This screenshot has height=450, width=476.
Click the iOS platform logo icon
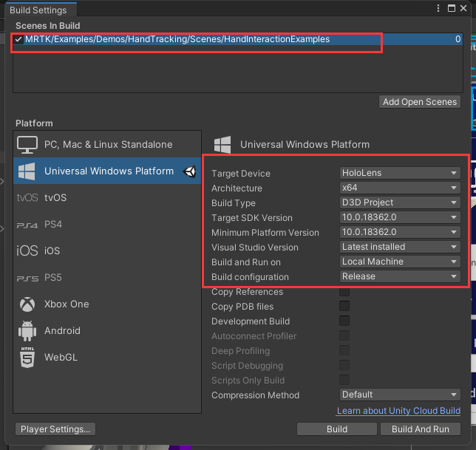point(27,250)
